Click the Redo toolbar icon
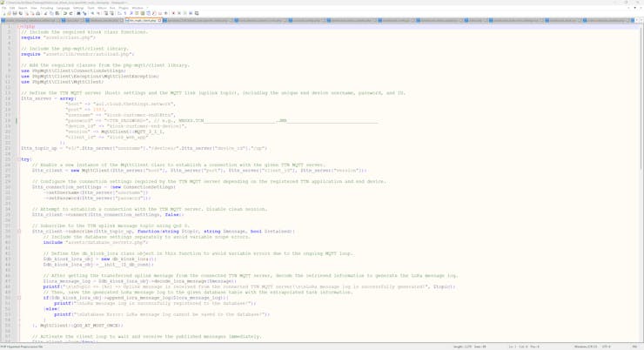Viewport: 644px width, 350px height. tap(70, 13)
